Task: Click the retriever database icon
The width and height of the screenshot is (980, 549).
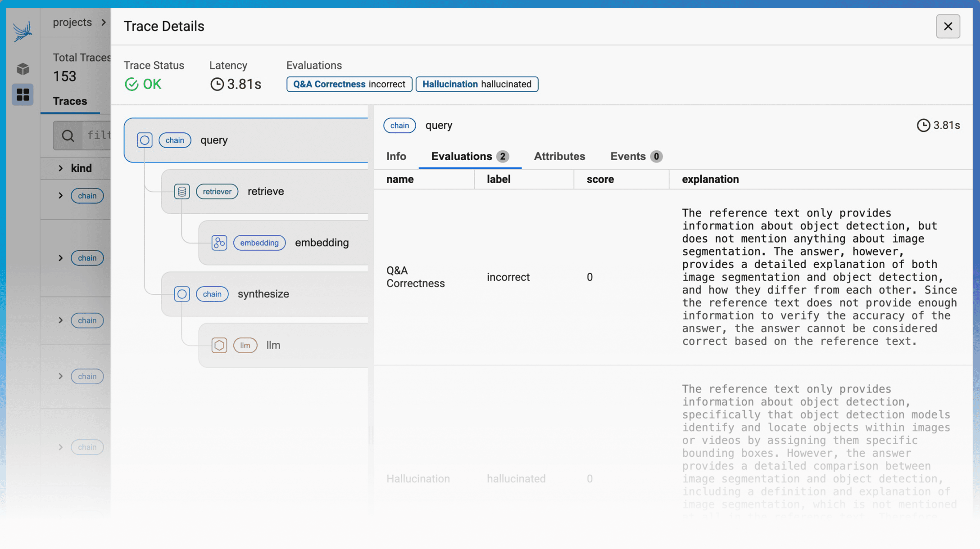Action: point(182,191)
